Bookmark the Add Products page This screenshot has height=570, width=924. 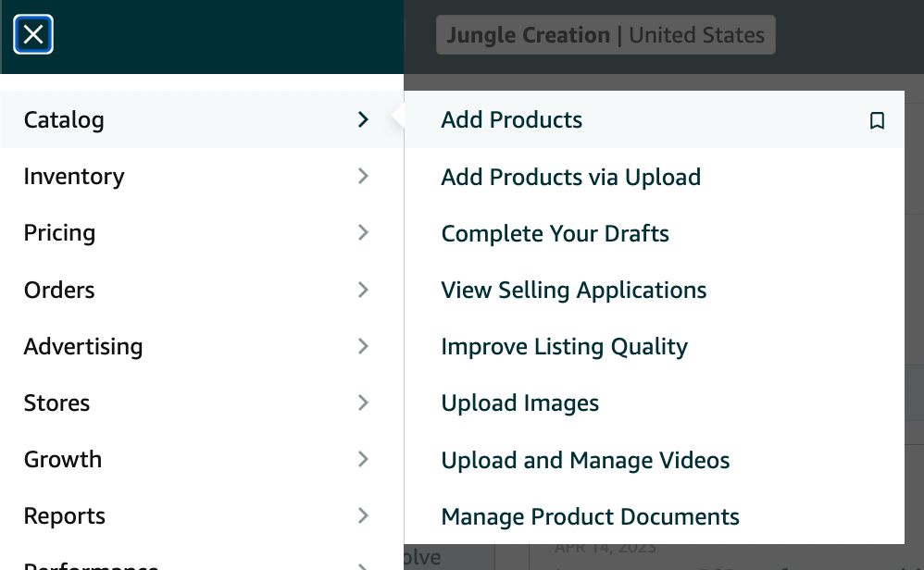[x=877, y=120]
